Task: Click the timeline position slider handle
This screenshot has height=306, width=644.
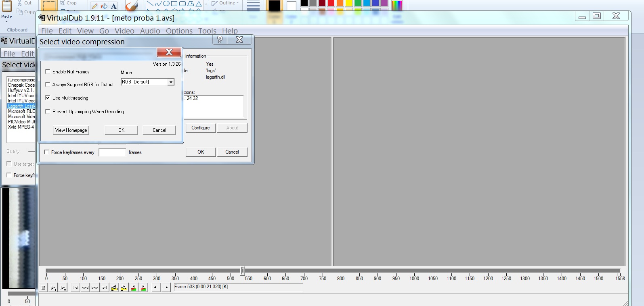Action: click(243, 271)
